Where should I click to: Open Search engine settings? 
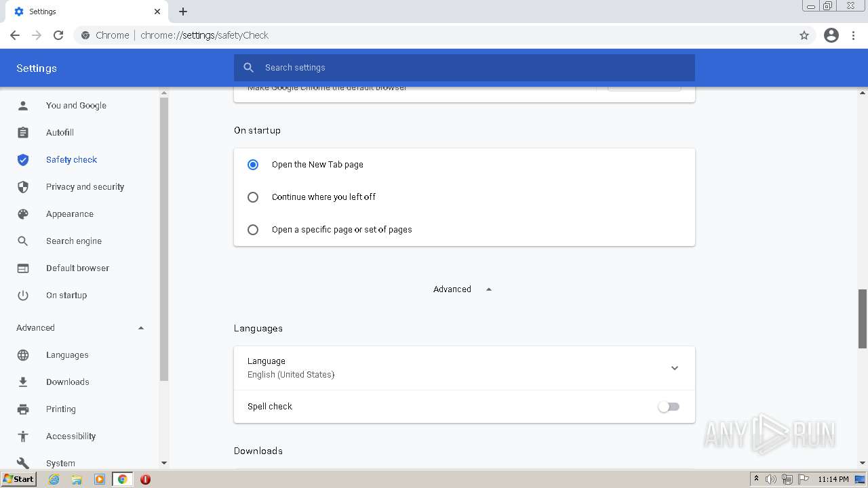click(74, 241)
